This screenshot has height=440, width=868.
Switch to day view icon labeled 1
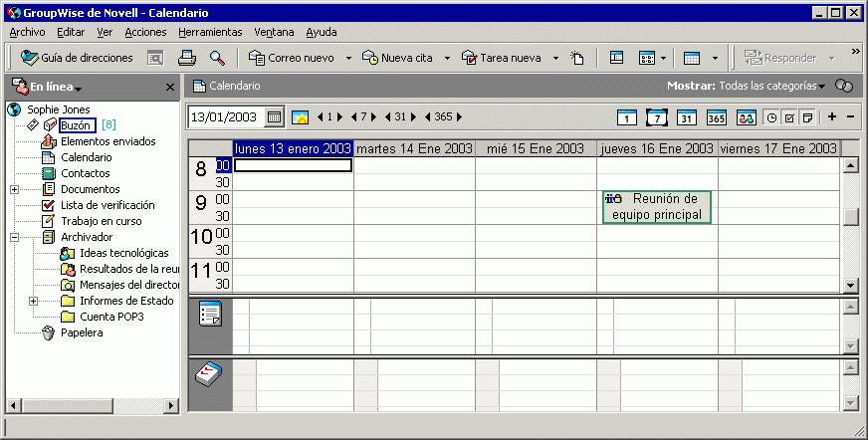(627, 117)
